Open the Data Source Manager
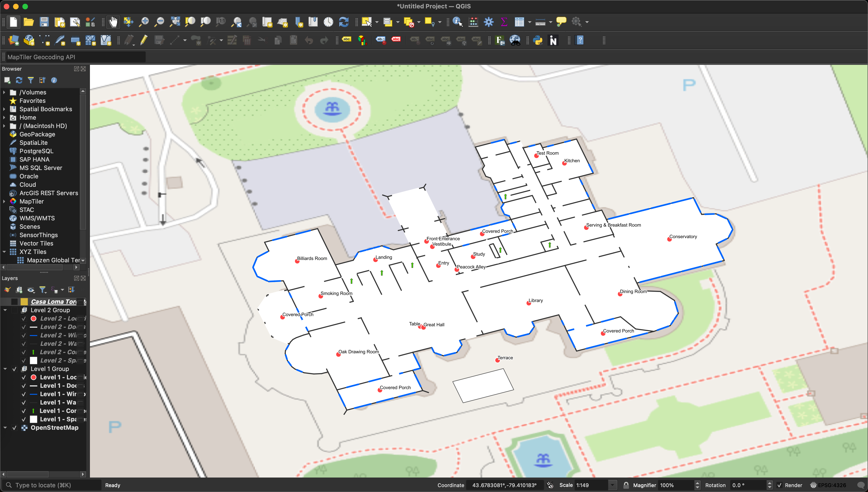This screenshot has height=492, width=868. pyautogui.click(x=14, y=40)
